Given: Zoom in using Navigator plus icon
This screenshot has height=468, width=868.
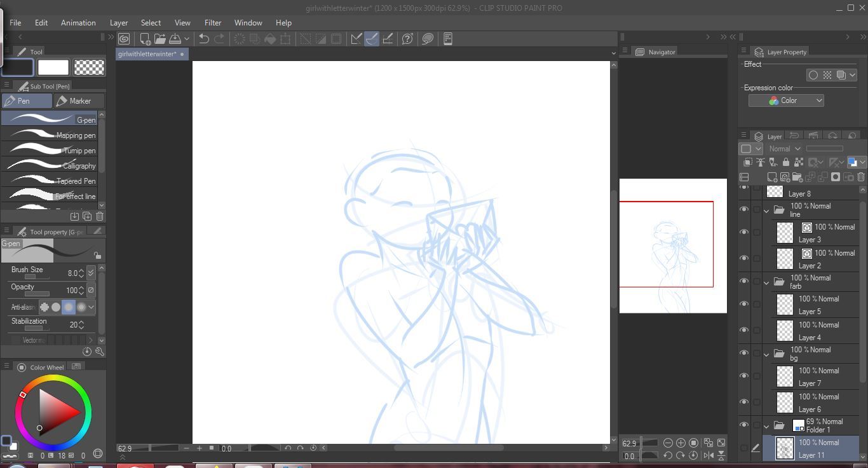Looking at the screenshot, I should (x=681, y=443).
